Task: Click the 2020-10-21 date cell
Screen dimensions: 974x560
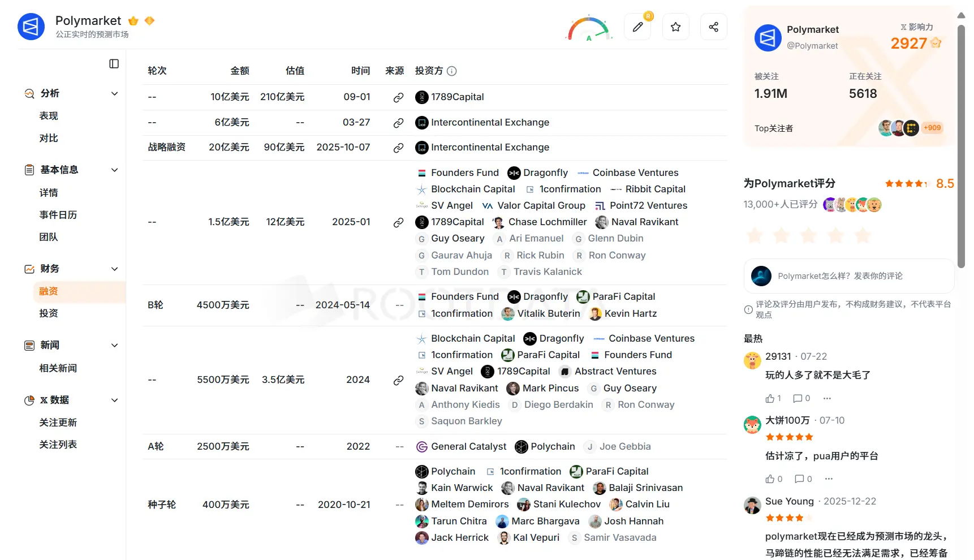Action: coord(344,505)
